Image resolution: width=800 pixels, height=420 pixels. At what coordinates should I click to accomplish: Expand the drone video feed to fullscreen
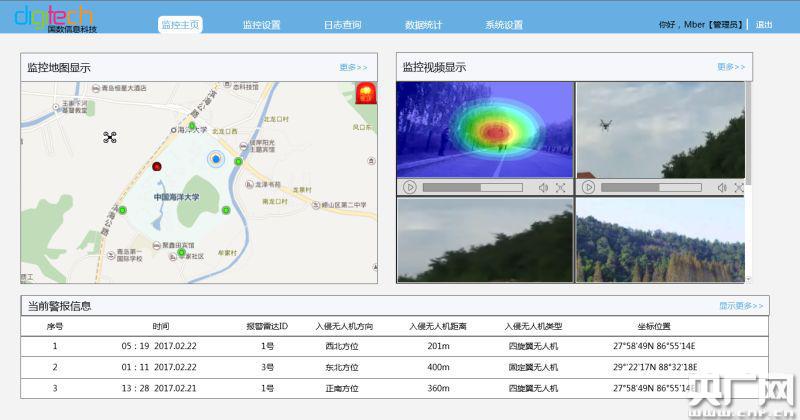(x=738, y=187)
